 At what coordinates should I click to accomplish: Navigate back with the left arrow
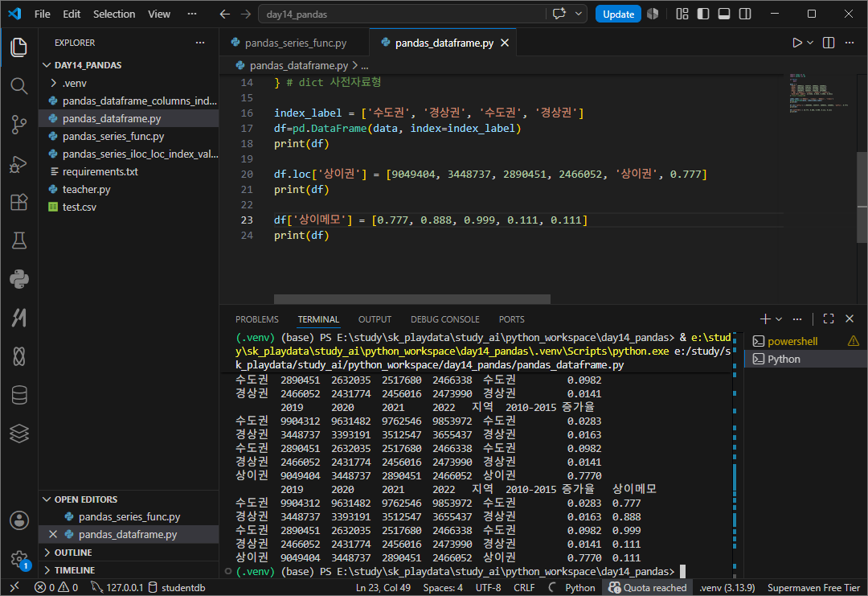(225, 14)
